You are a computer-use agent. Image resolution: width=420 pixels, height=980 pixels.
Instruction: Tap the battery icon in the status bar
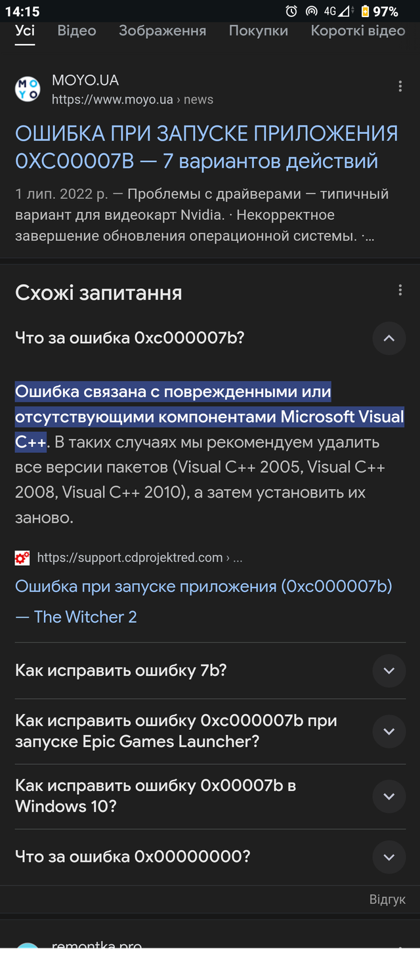[x=365, y=11]
